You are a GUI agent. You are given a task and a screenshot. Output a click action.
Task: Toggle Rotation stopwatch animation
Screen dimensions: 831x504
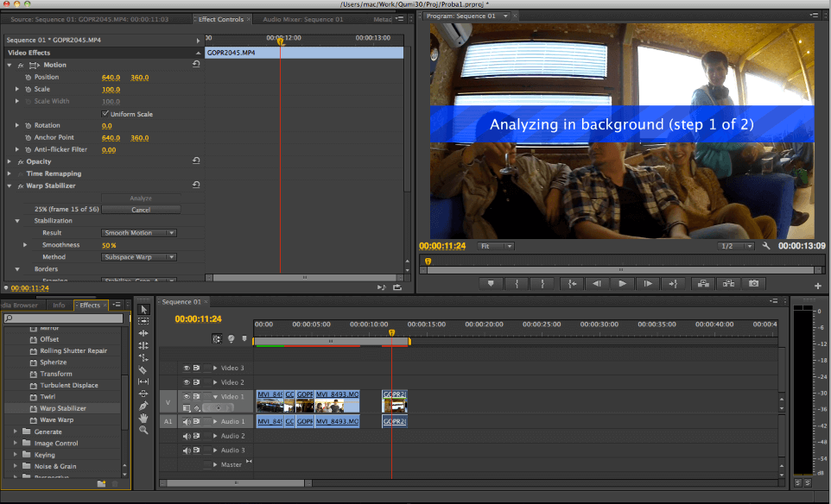[29, 125]
